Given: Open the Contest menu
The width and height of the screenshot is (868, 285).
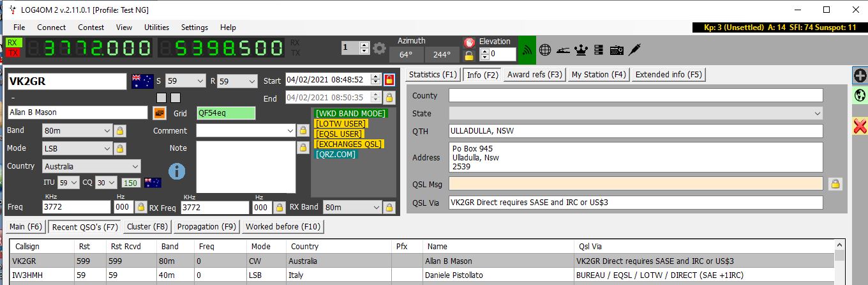Looking at the screenshot, I should [91, 27].
